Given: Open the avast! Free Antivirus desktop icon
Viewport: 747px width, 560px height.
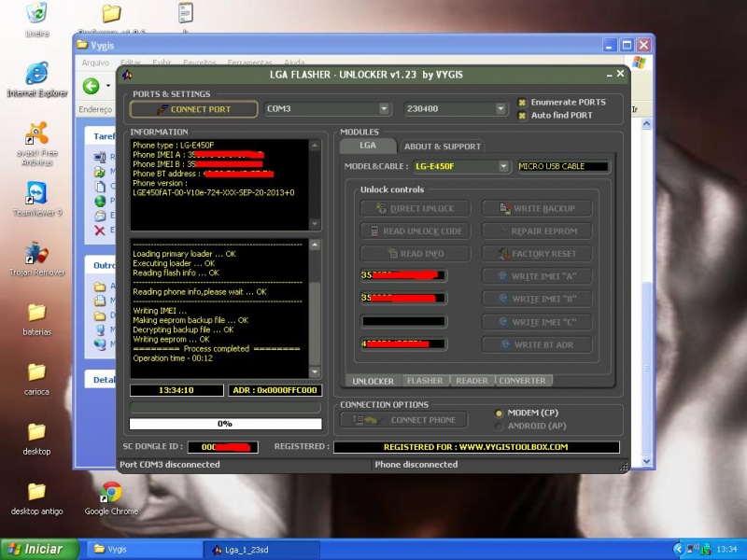Looking at the screenshot, I should pos(36,144).
